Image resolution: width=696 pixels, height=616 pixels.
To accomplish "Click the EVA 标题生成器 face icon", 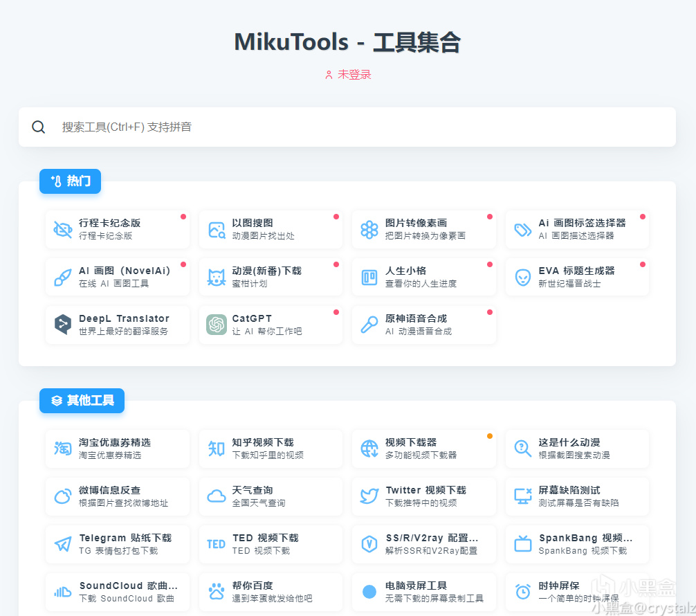I will (x=522, y=278).
